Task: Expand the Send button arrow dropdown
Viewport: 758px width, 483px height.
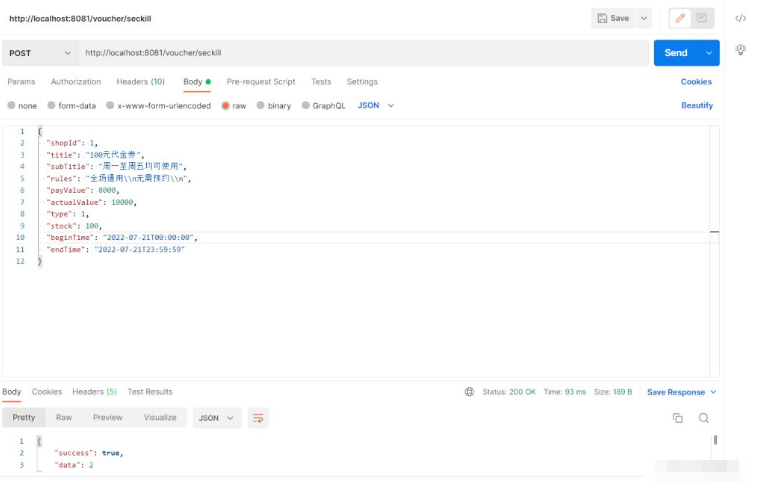Action: tap(709, 53)
